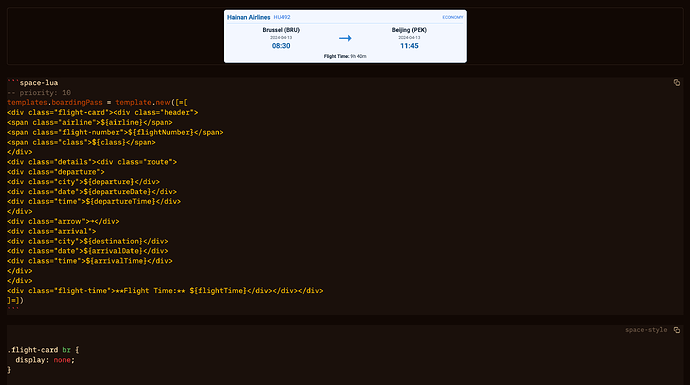690x385 pixels.
Task: Click the flight number HU492
Action: tap(282, 17)
